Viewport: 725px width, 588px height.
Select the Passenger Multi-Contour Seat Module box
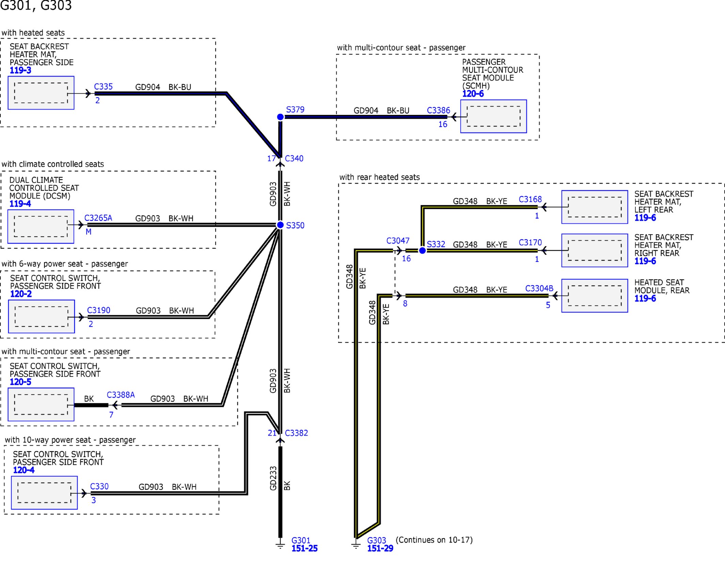[493, 116]
